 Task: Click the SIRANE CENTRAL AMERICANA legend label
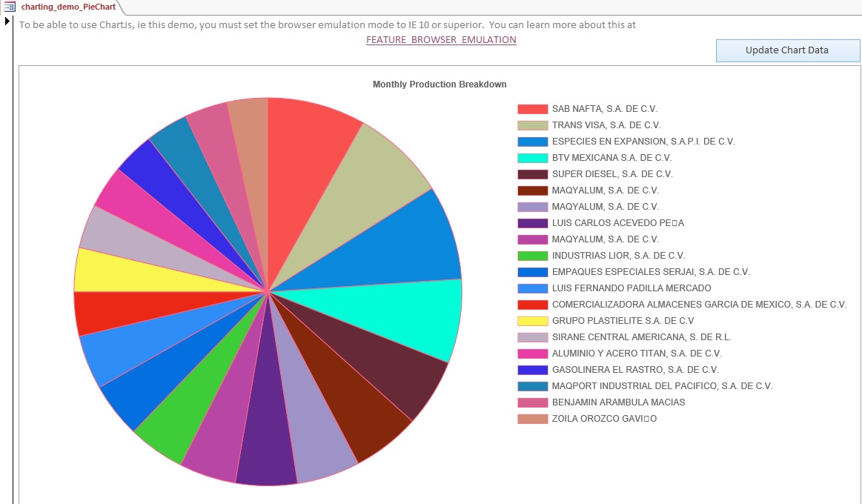click(642, 337)
